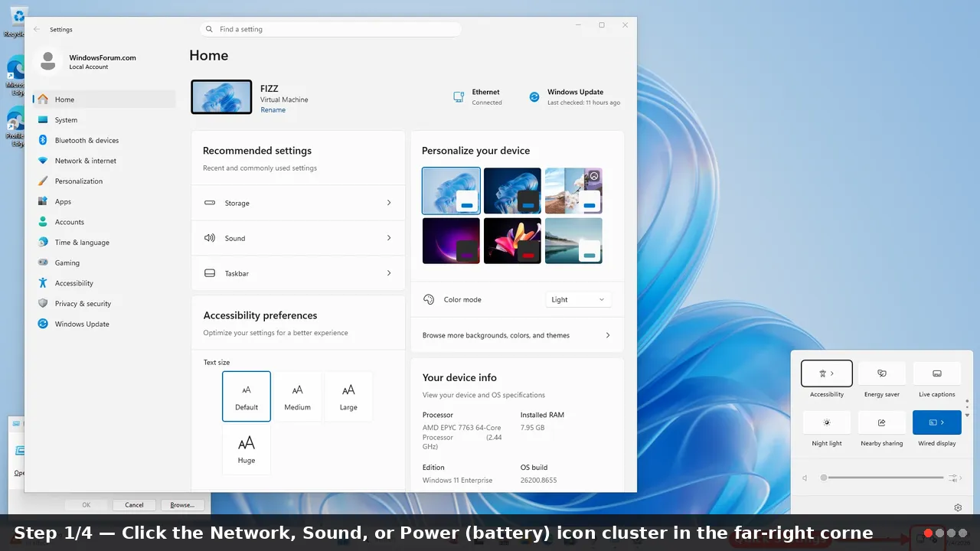The height and width of the screenshot is (551, 980).
Task: Open Home in the Settings sidebar
Action: (105, 99)
